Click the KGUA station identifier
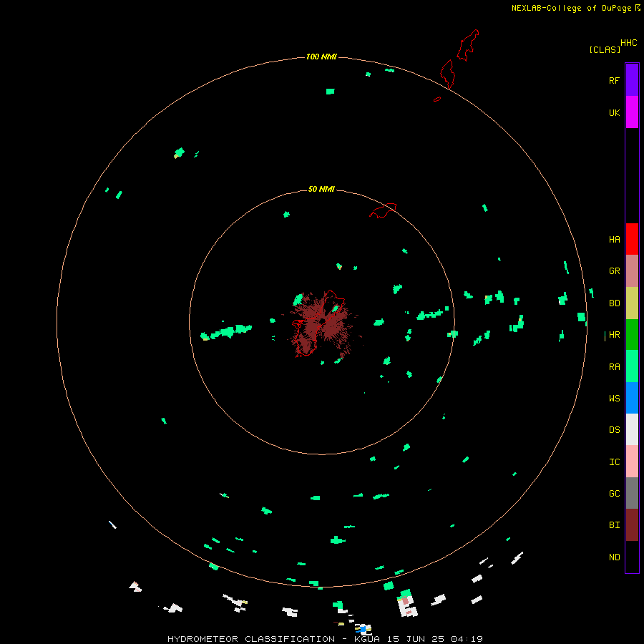 368,639
